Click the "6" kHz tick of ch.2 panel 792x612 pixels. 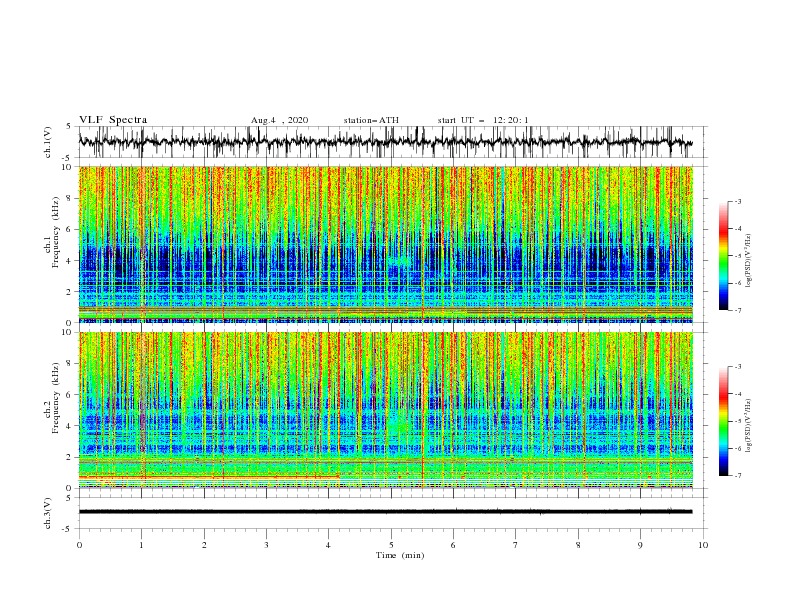[x=69, y=395]
